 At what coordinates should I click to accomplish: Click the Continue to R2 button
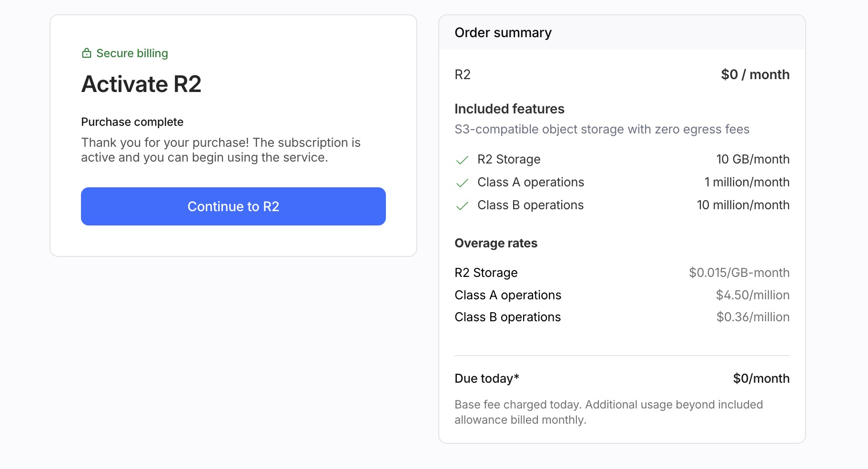[x=233, y=206]
